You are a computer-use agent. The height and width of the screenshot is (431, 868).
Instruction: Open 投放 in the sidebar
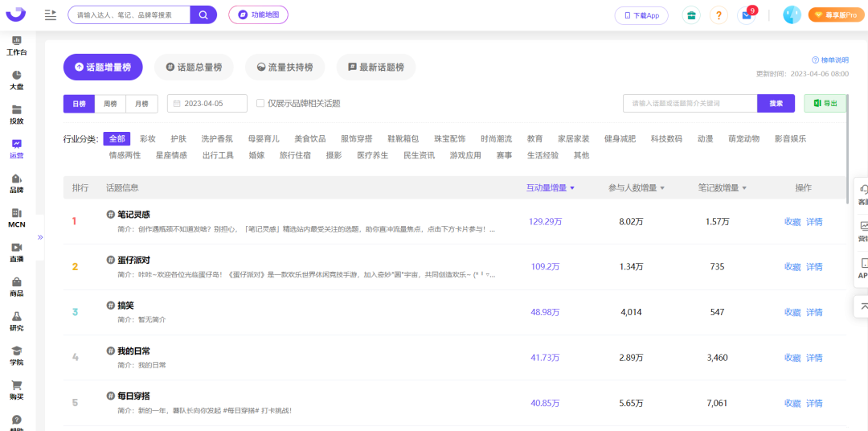click(x=17, y=115)
